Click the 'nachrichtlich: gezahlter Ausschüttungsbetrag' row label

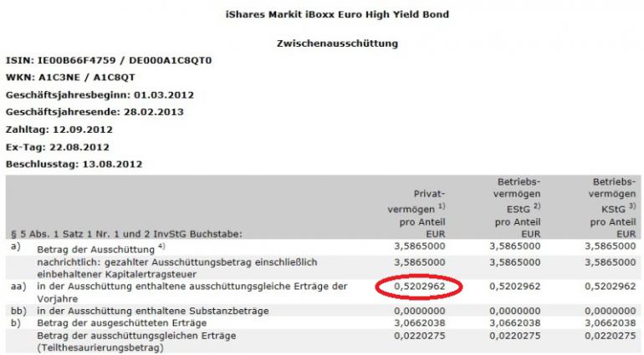177,268
